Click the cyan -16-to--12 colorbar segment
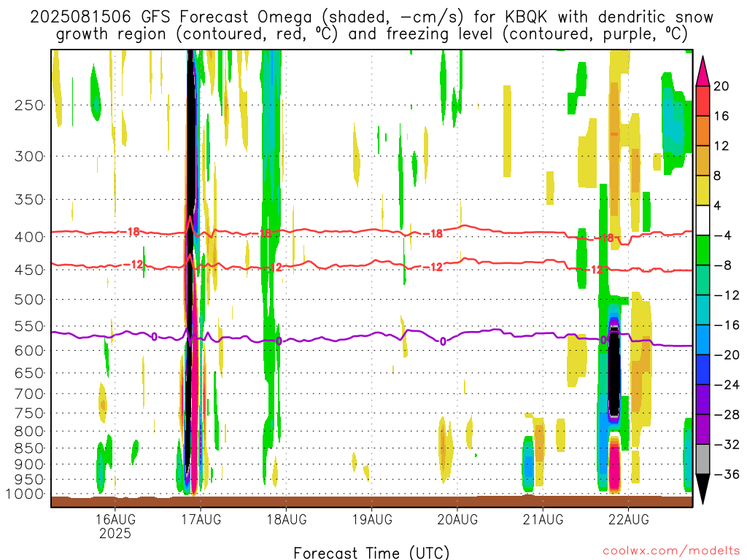747x560 pixels. tap(703, 310)
